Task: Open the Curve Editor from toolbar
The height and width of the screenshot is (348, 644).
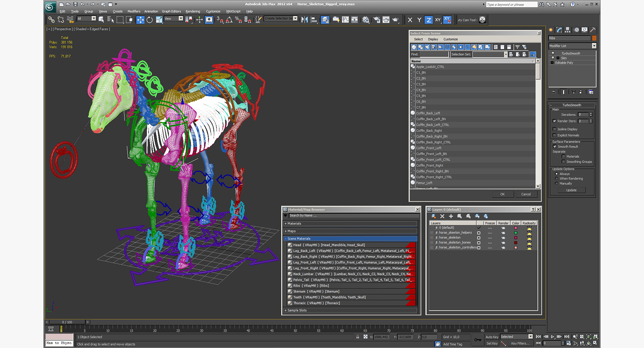Action: pyautogui.click(x=345, y=20)
